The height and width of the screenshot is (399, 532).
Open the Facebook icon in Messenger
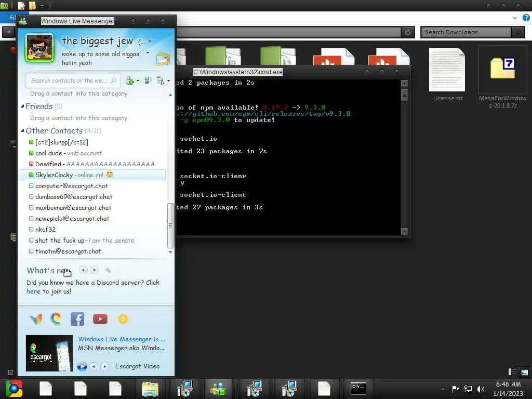tap(77, 319)
